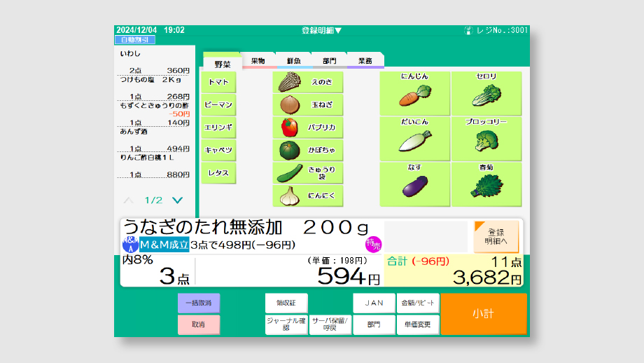Image resolution: width=644 pixels, height=363 pixels.
Task: Select the にんじん carrot tile
Action: click(415, 93)
